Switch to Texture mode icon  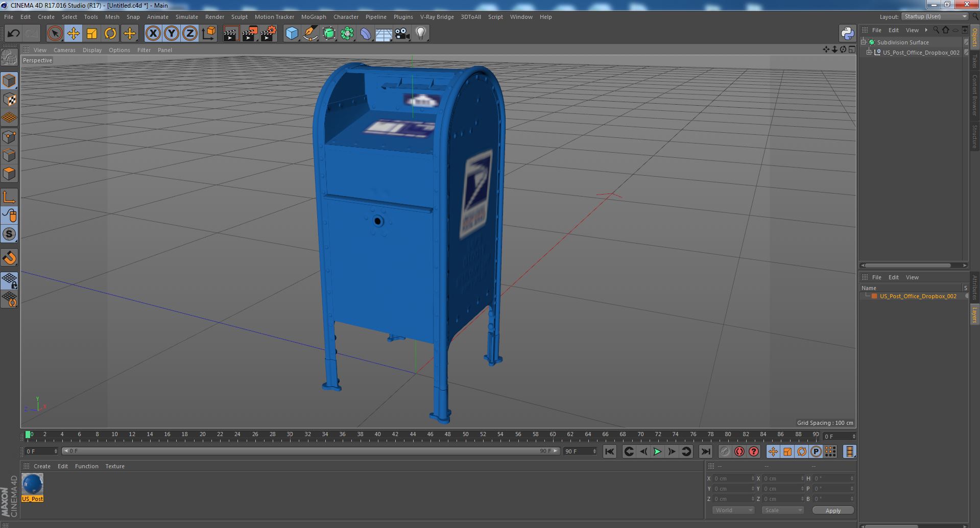click(9, 100)
